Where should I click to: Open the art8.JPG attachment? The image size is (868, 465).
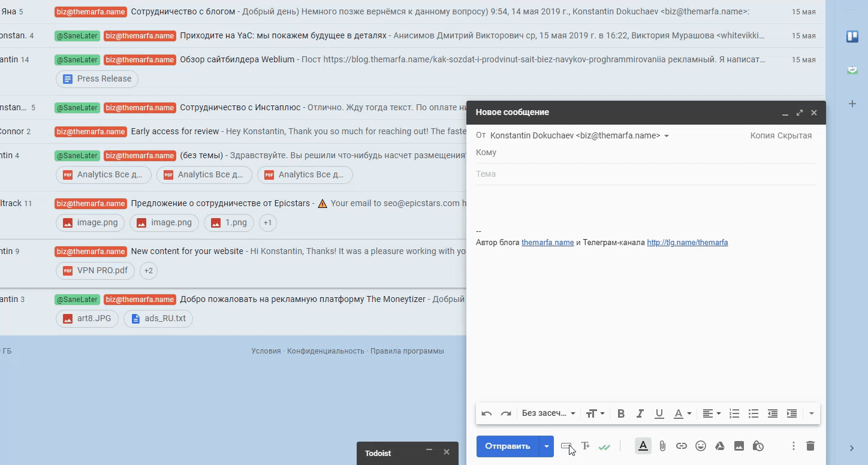coord(87,318)
